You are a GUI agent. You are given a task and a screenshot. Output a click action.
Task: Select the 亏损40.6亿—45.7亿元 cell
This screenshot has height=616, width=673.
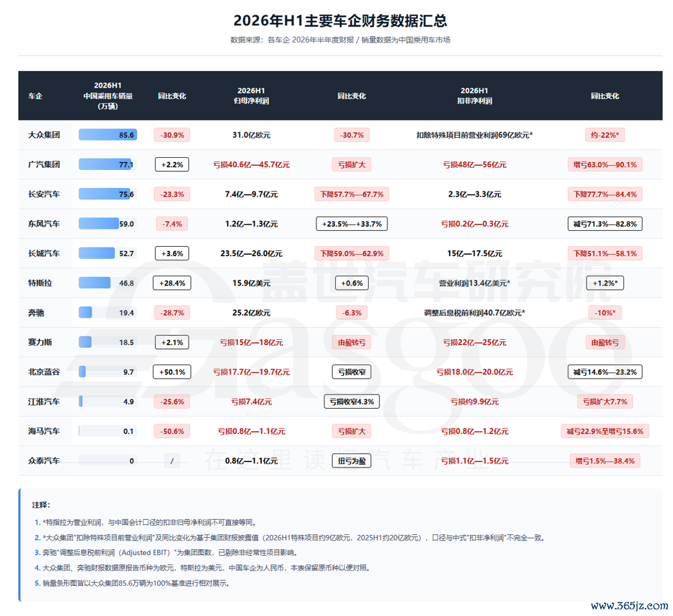click(251, 165)
